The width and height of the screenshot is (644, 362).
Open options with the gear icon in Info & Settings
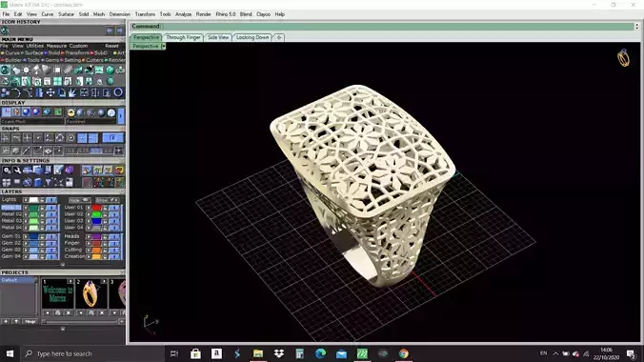(x=7, y=170)
